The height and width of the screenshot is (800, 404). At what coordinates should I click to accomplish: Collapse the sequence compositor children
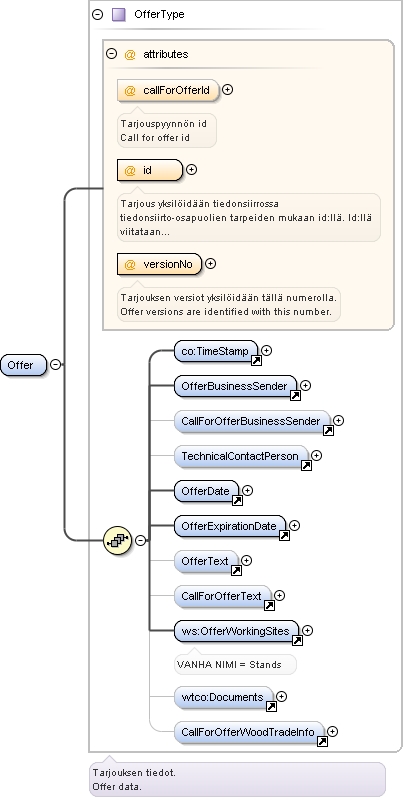(x=140, y=540)
